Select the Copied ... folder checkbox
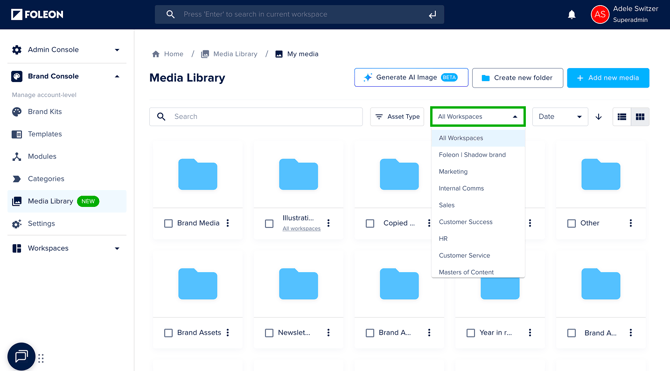This screenshot has width=670, height=371. coord(370,224)
